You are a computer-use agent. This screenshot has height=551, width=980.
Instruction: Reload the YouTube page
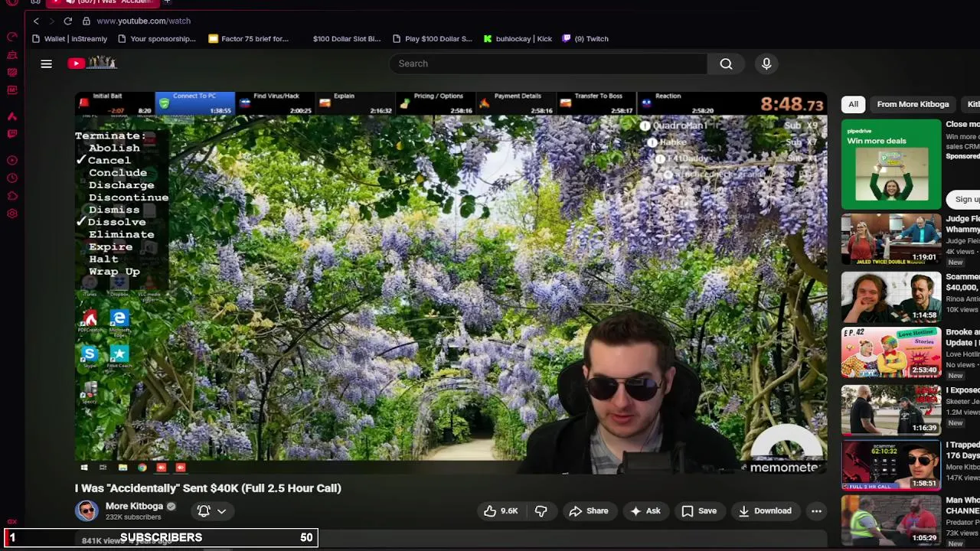(x=68, y=21)
